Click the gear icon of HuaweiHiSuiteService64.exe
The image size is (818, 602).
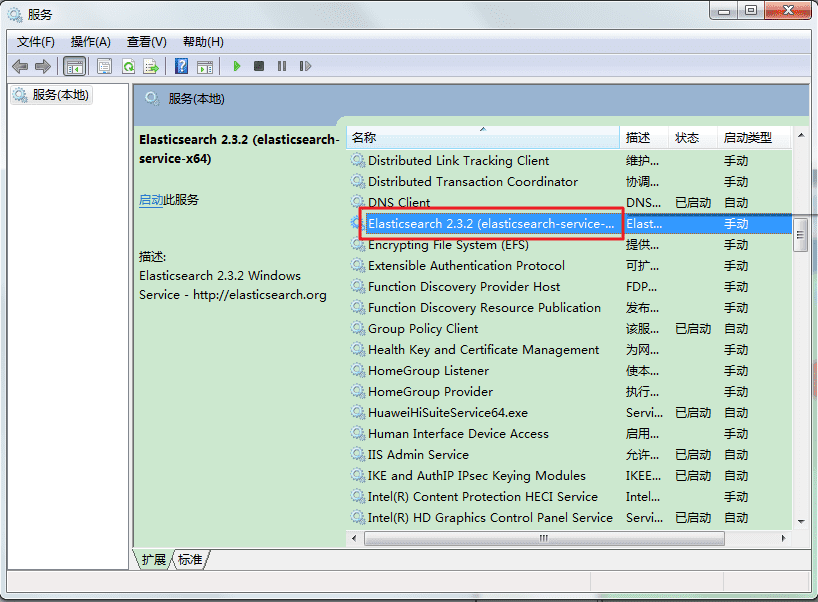[357, 412]
